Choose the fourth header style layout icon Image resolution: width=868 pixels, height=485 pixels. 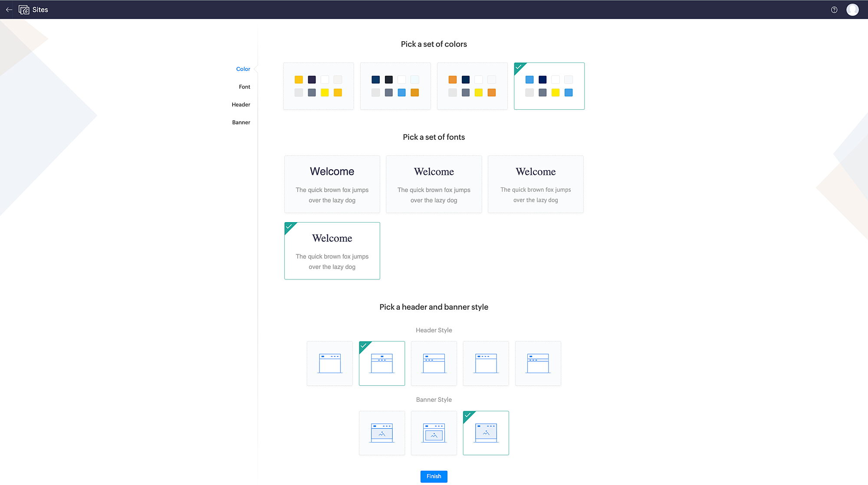coord(486,364)
